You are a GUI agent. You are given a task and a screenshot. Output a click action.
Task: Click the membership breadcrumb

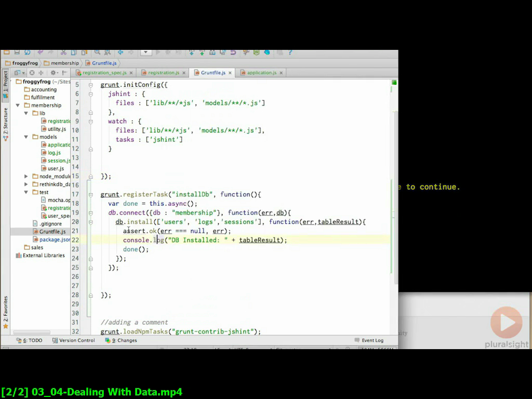(x=61, y=63)
